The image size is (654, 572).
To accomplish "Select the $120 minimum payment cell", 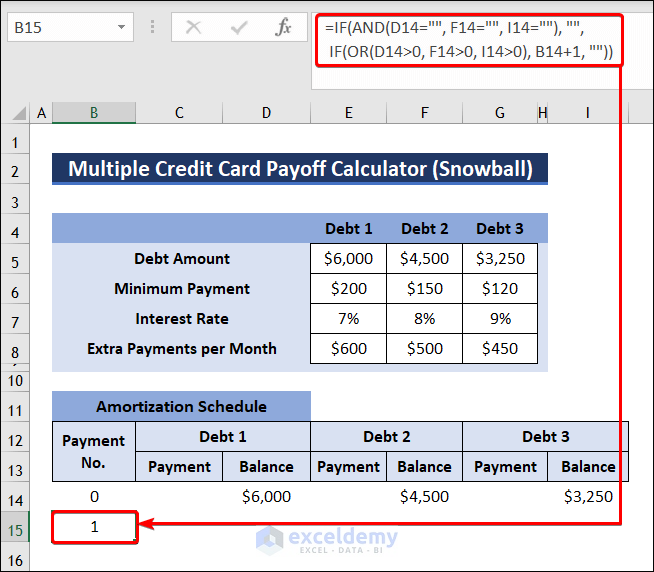I will pyautogui.click(x=500, y=289).
